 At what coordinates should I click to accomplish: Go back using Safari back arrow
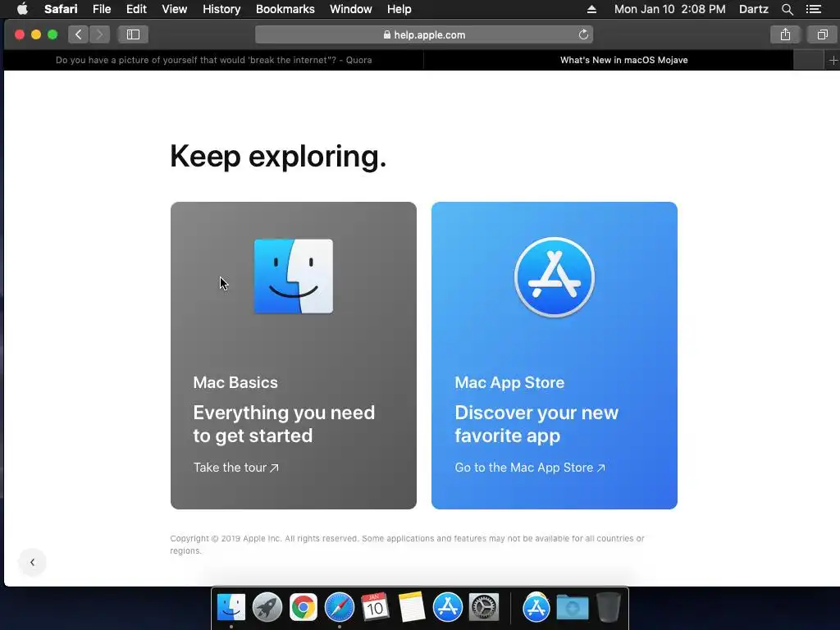coord(78,34)
